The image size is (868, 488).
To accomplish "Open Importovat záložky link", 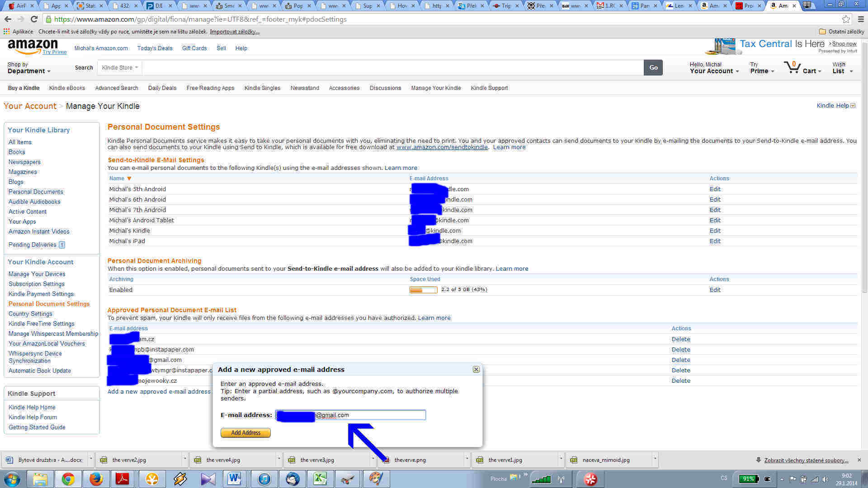I will pyautogui.click(x=235, y=32).
